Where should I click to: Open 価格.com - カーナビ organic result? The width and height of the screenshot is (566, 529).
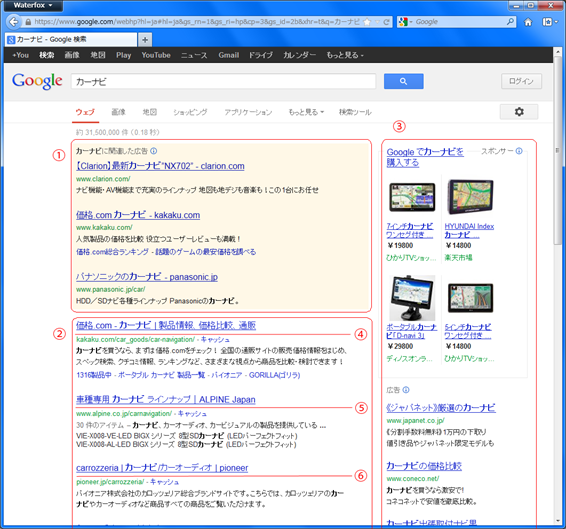(x=166, y=325)
